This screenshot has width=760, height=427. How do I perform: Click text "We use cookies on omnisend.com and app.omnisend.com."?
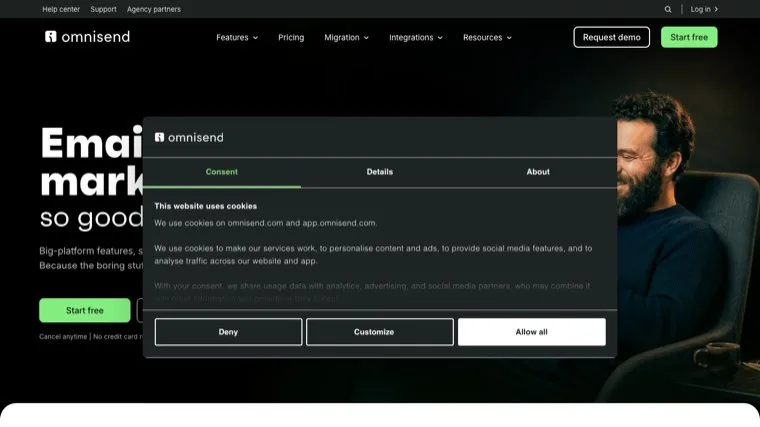[x=266, y=223]
